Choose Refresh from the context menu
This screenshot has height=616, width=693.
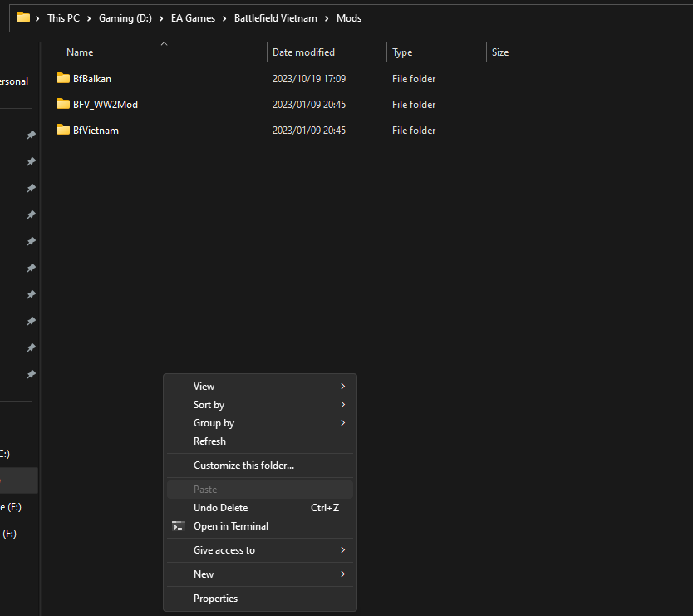(209, 441)
